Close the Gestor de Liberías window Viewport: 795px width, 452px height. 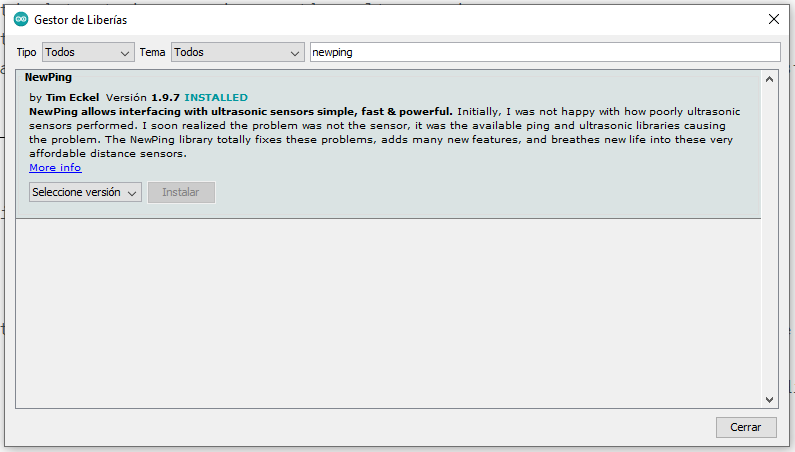[x=773, y=19]
